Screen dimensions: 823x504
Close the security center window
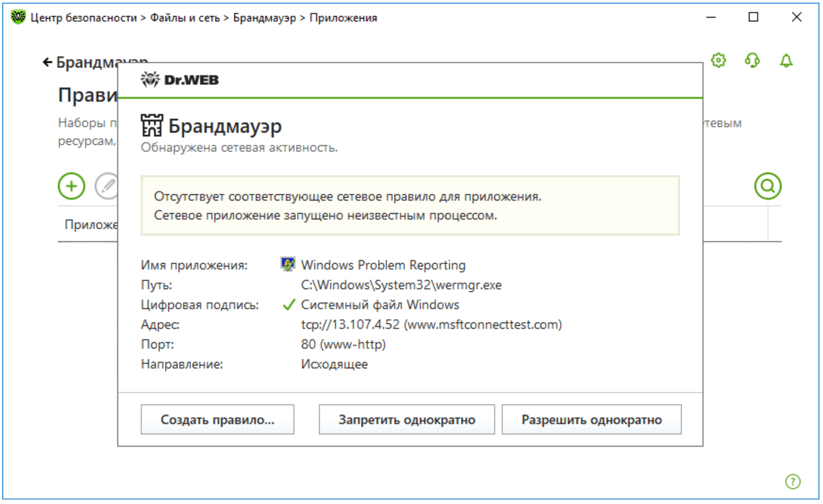(797, 17)
